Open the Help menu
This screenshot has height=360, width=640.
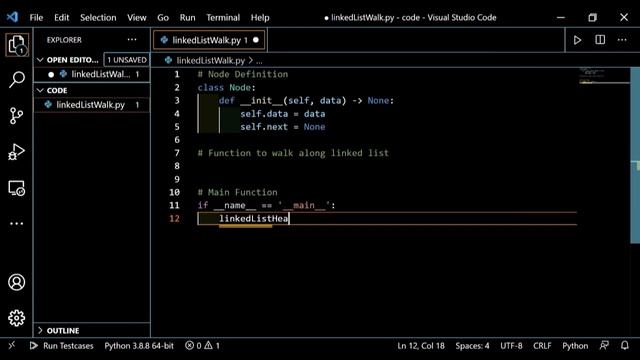click(260, 18)
